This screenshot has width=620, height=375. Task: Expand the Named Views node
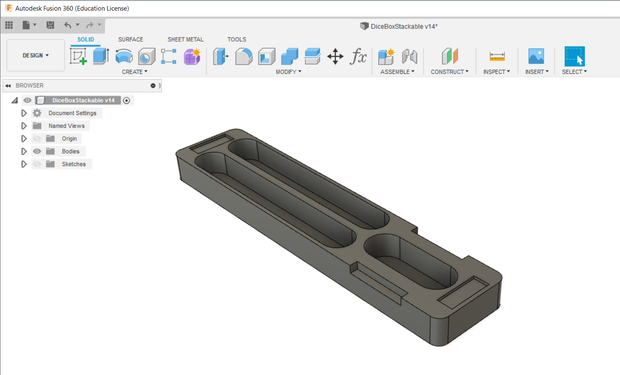tap(24, 126)
